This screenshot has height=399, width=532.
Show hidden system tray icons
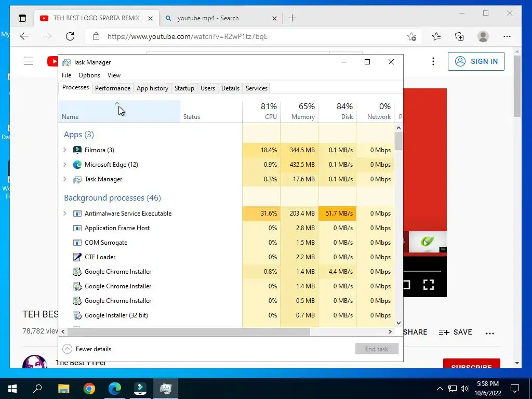point(440,389)
